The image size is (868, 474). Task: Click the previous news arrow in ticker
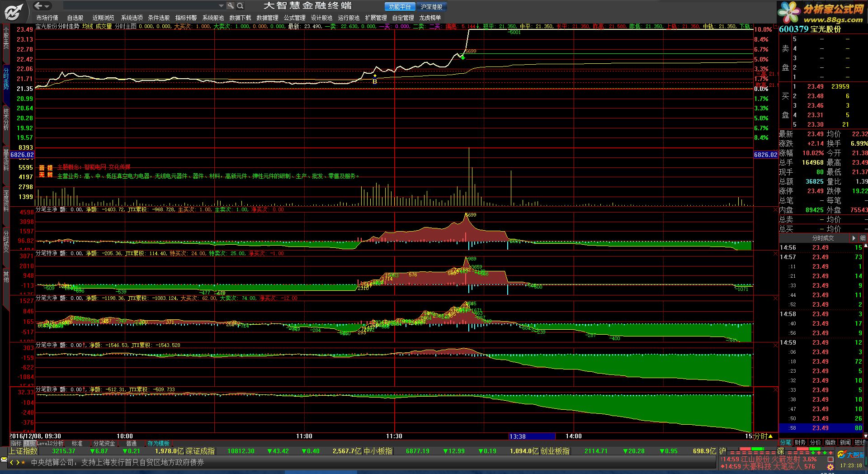[12, 463]
